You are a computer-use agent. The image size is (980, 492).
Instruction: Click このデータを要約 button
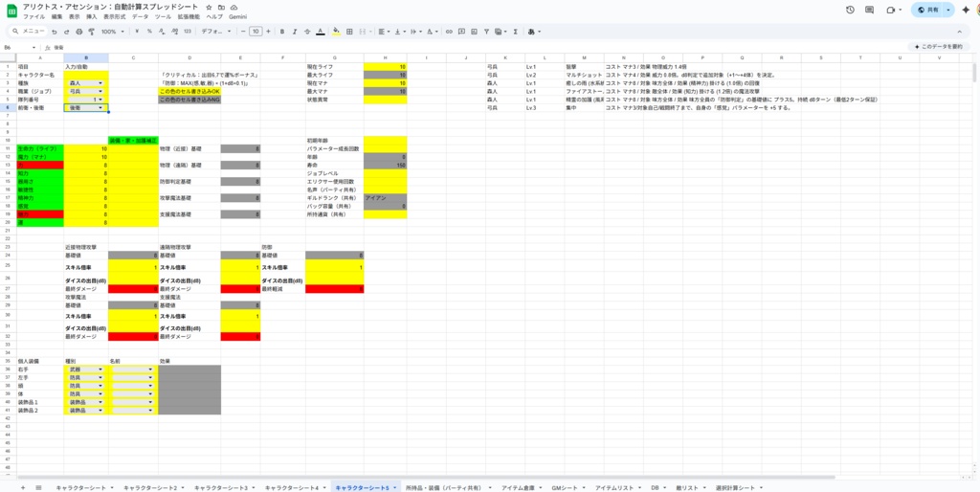(x=938, y=47)
